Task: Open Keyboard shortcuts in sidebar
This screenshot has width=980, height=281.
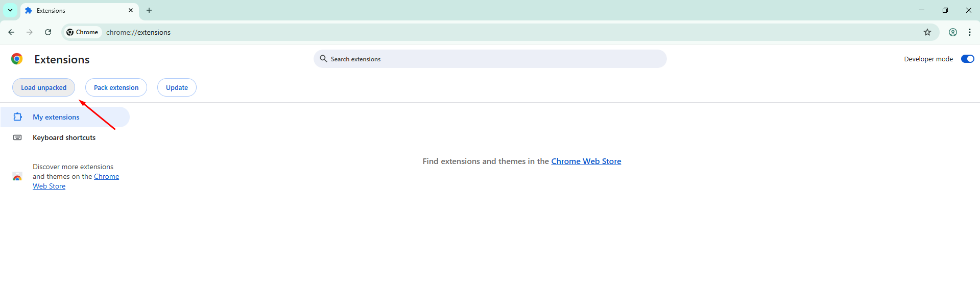Action: (65, 137)
